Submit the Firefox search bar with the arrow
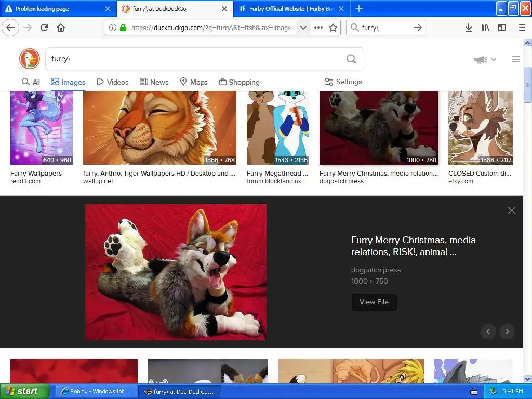This screenshot has height=399, width=532. (418, 28)
